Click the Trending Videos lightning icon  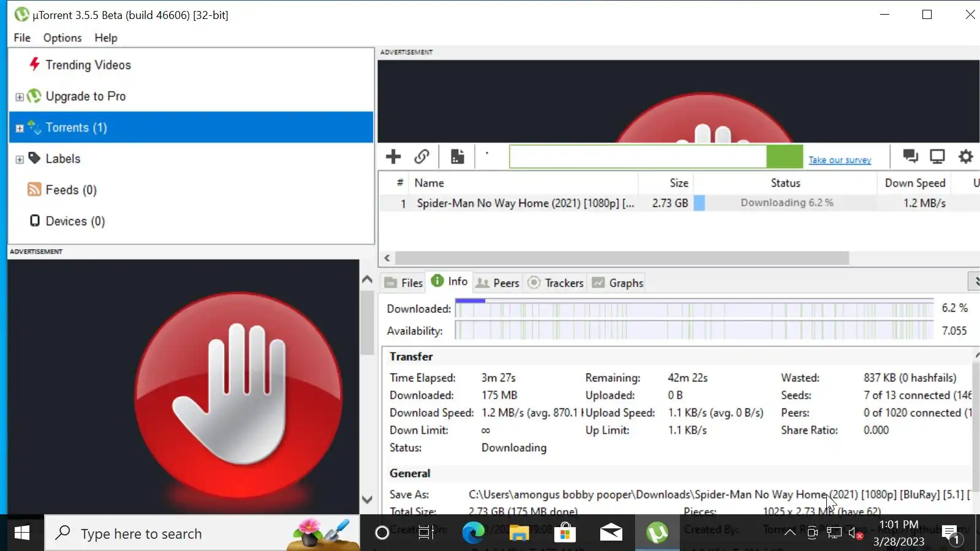click(x=34, y=64)
